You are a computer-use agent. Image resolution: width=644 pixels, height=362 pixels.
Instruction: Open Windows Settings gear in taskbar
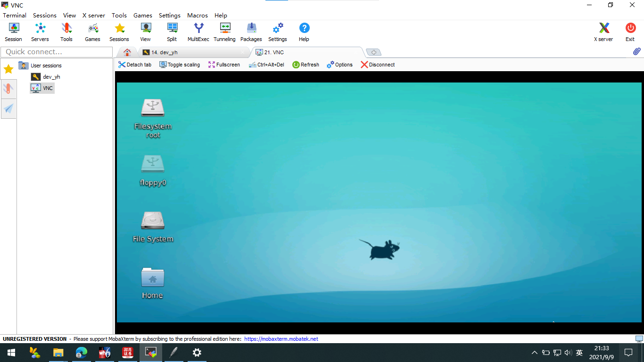pos(197,353)
